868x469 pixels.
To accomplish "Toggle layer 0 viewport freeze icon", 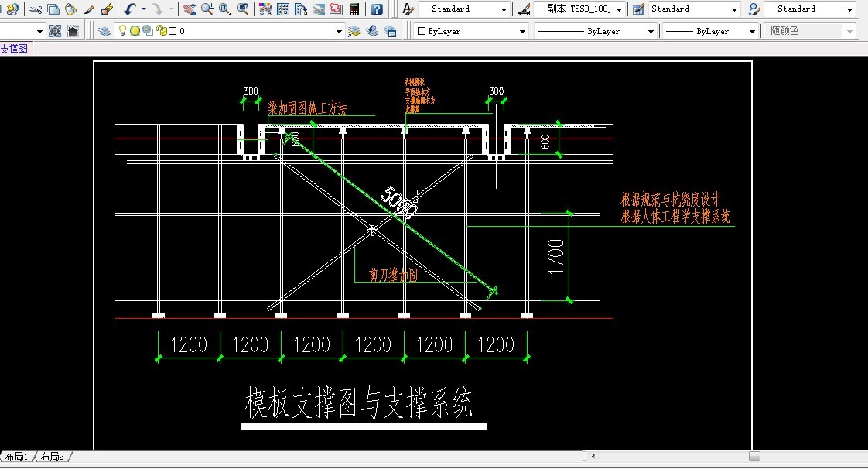I will point(147,31).
